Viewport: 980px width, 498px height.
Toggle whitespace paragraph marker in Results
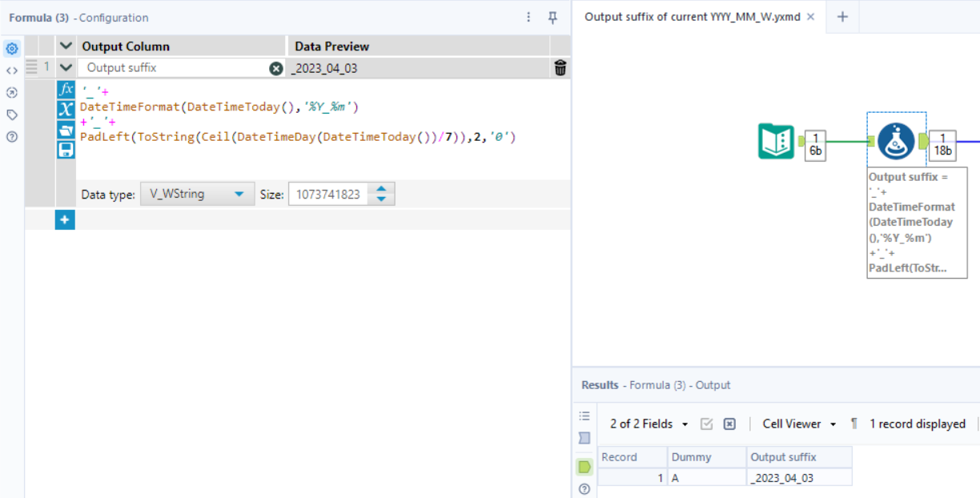click(x=853, y=424)
